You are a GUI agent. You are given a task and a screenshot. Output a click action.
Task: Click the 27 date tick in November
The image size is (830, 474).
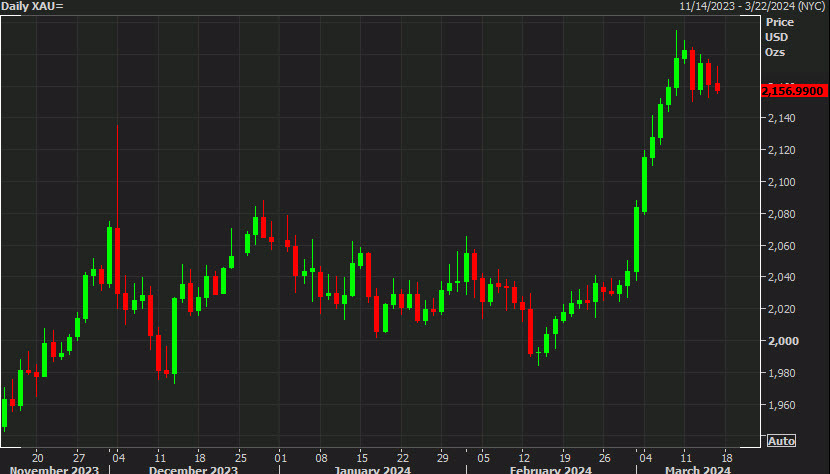tap(78, 458)
